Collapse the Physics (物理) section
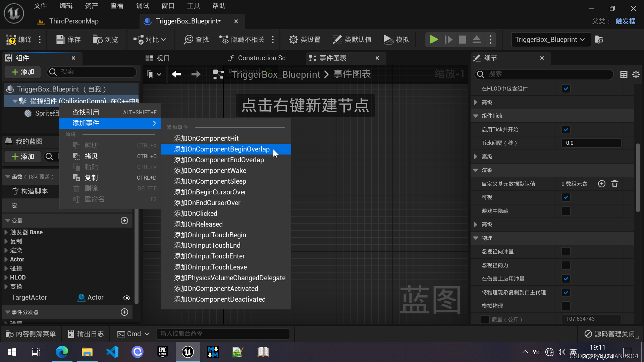 476,238
